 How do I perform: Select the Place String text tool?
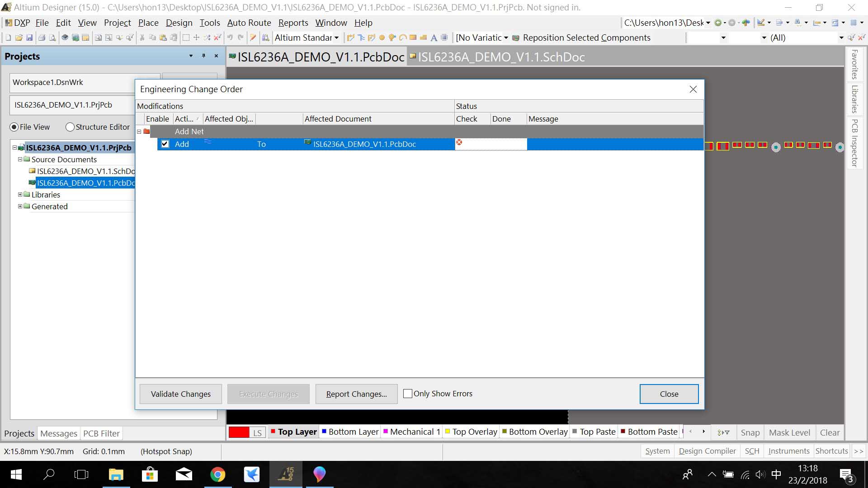434,38
